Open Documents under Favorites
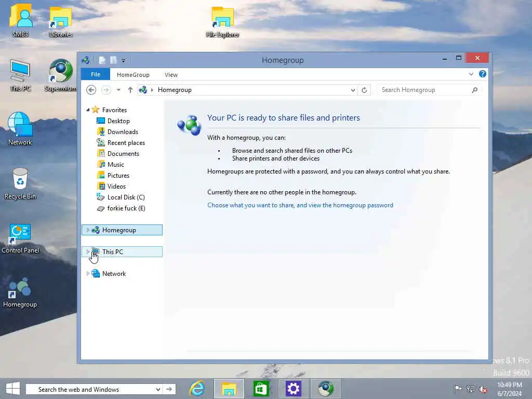This screenshot has height=399, width=532. pos(123,153)
